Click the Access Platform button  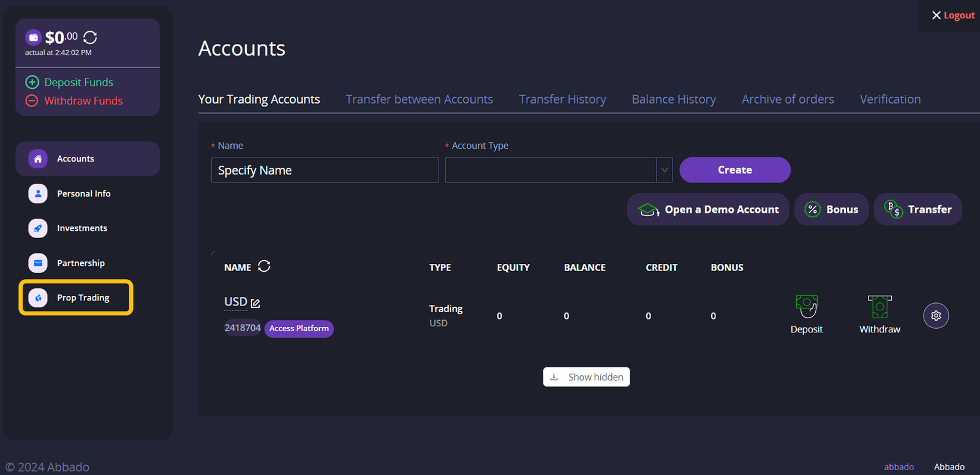point(299,329)
